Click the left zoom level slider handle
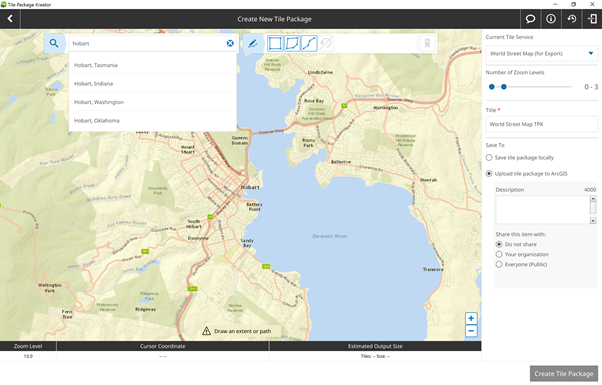602x385 pixels. pos(491,87)
